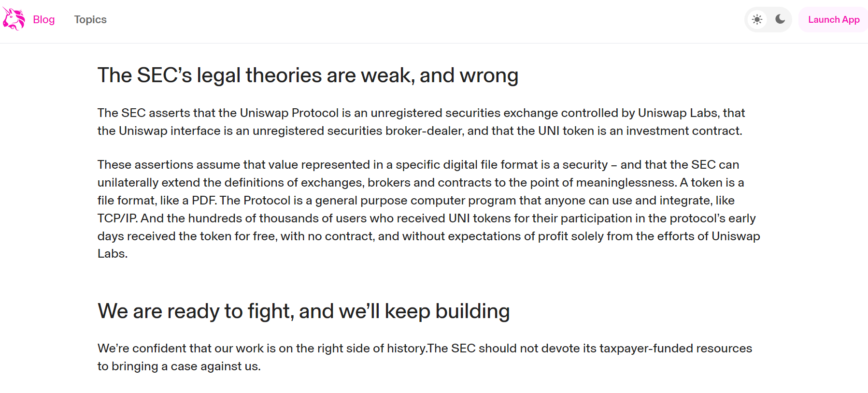Click paragraph starting "The SEC asserts"

coord(420,122)
